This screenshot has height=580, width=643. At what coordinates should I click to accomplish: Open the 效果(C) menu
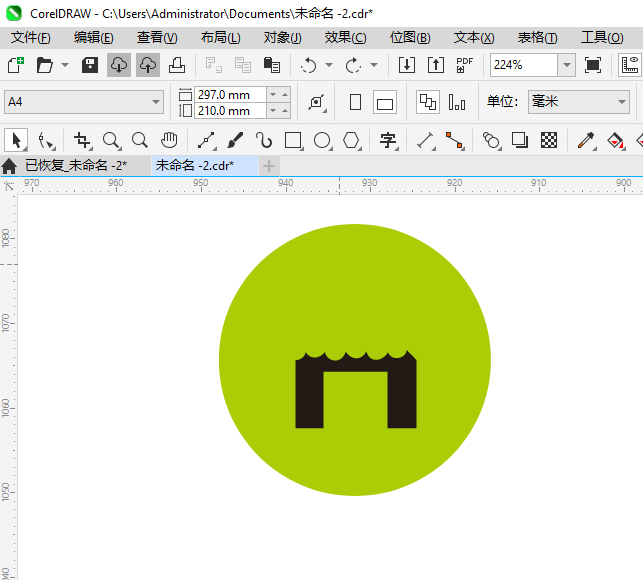[x=345, y=38]
